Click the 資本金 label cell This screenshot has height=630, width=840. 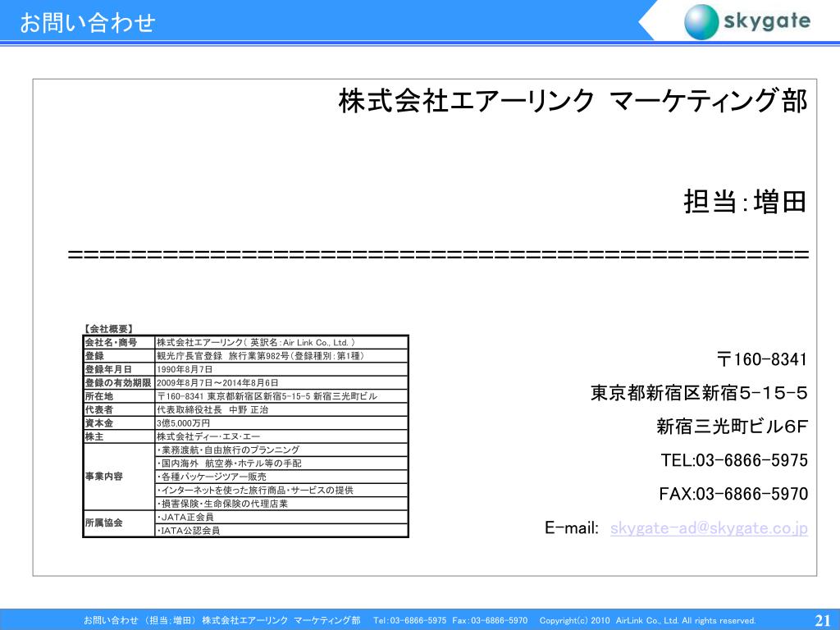[120, 422]
